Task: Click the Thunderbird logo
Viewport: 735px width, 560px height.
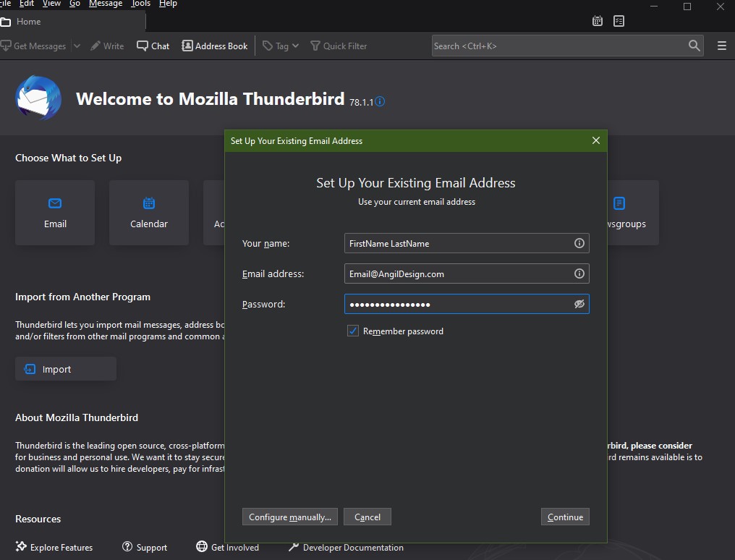Action: pyautogui.click(x=38, y=98)
